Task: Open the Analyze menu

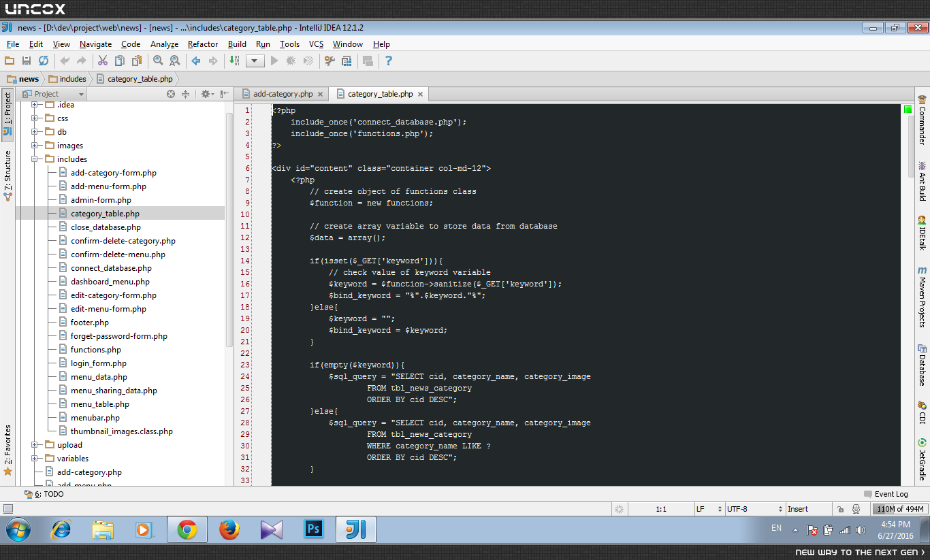Action: click(x=164, y=44)
